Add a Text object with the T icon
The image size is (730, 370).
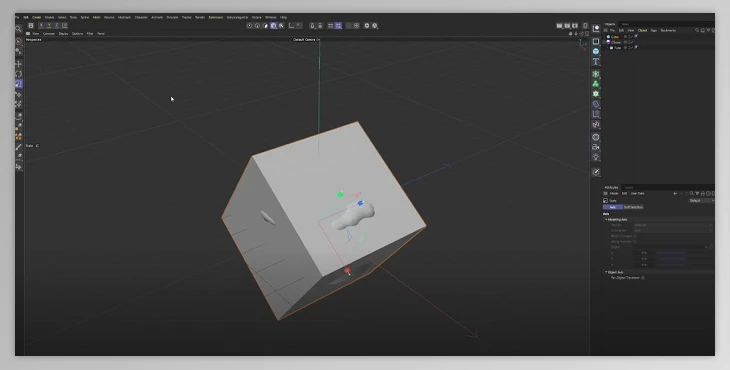pos(596,62)
